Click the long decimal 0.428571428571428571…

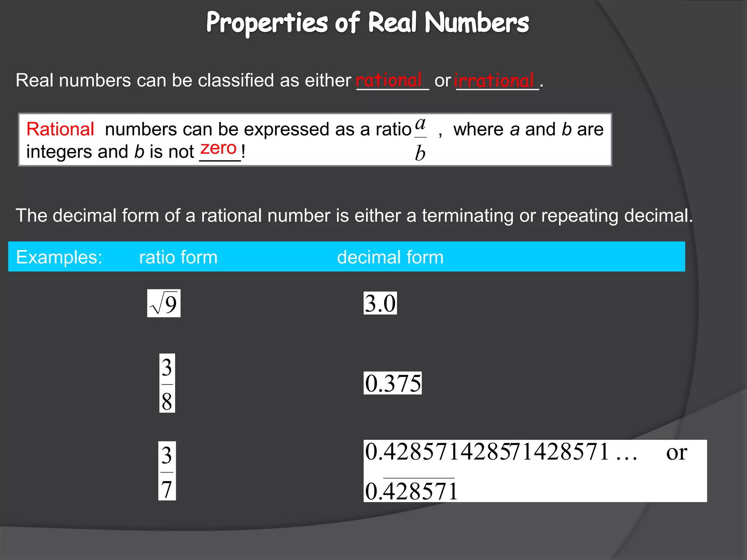[501, 451]
